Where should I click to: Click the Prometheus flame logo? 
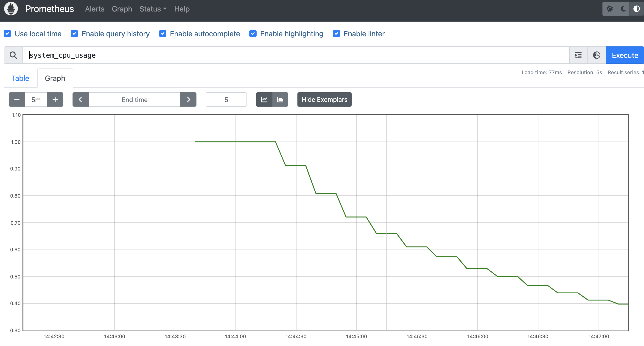pos(11,9)
